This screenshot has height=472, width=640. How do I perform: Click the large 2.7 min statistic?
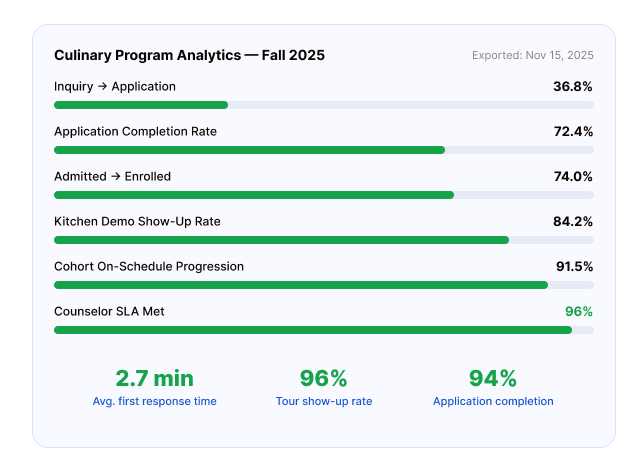click(154, 378)
